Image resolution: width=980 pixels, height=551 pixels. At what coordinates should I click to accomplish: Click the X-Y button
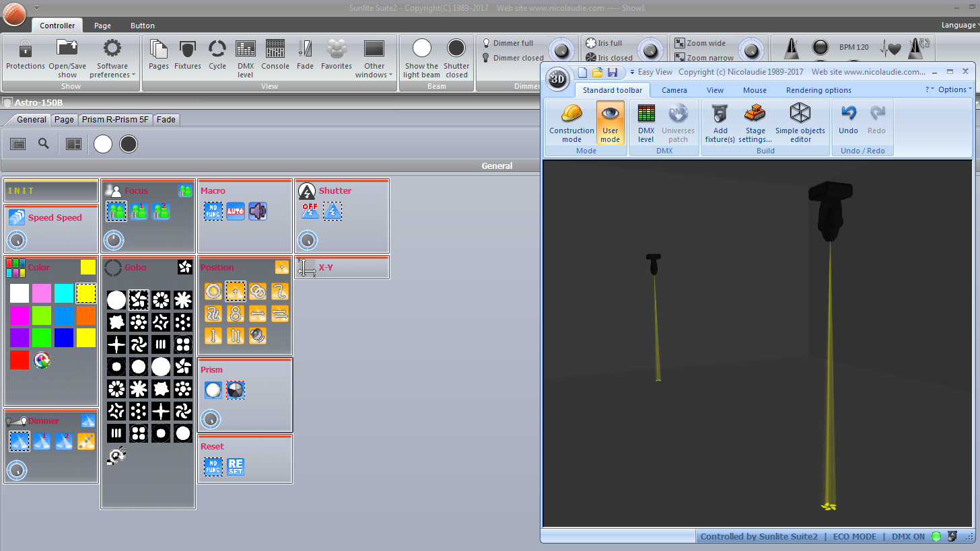tap(342, 268)
